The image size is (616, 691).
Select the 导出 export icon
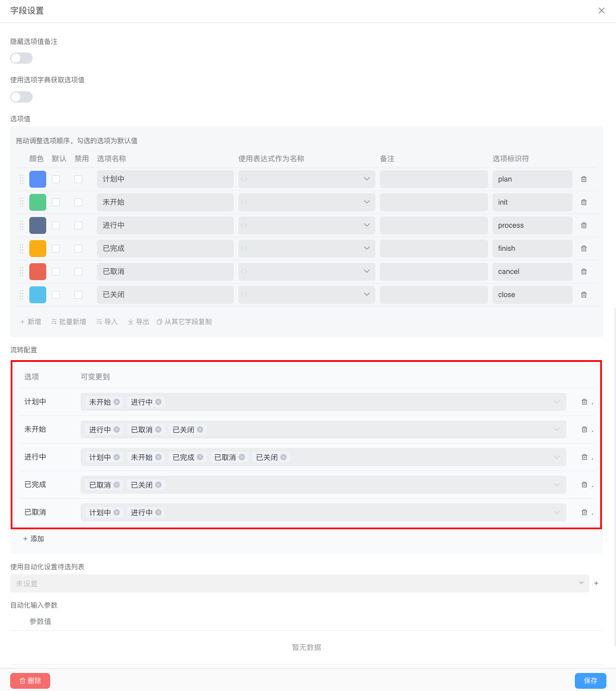[x=138, y=321]
